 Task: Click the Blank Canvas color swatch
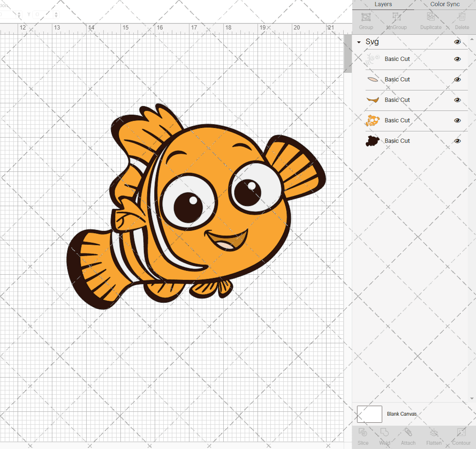tap(369, 414)
